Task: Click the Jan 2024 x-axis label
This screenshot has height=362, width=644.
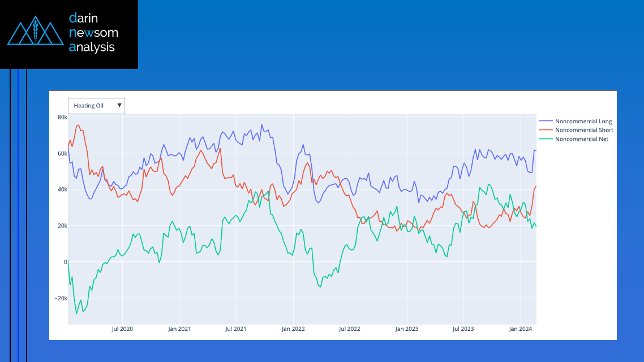Action: point(520,329)
